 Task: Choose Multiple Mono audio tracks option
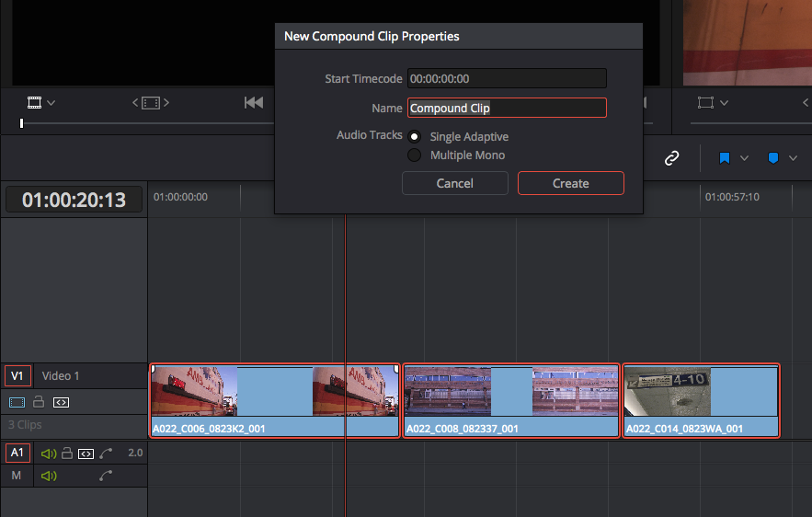pyautogui.click(x=415, y=155)
